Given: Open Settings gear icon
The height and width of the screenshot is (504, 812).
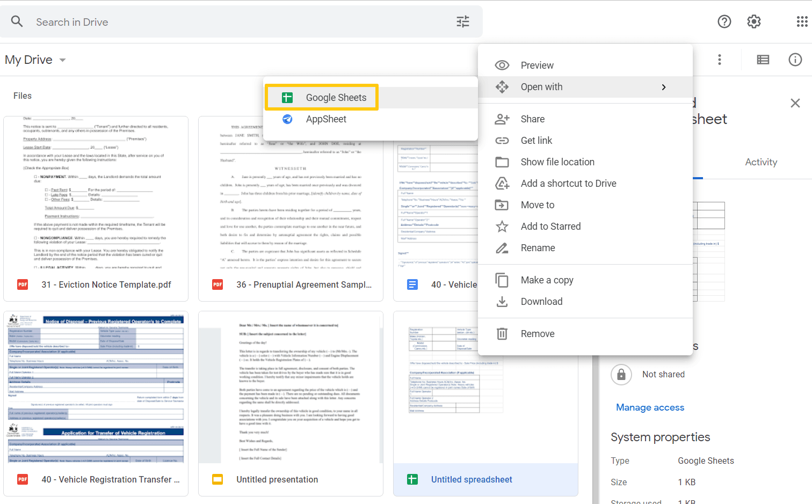Looking at the screenshot, I should (754, 21).
